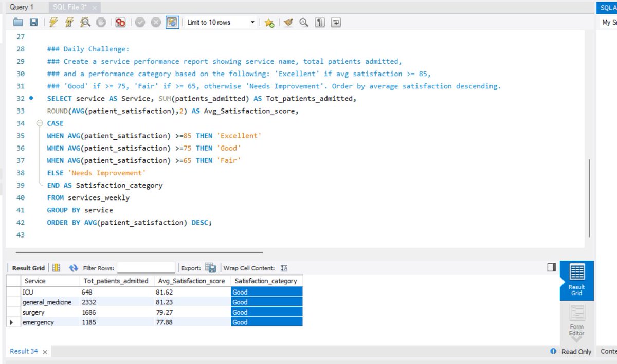This screenshot has width=617, height=364.
Task: Toggle invisible characters display
Action: point(320,23)
